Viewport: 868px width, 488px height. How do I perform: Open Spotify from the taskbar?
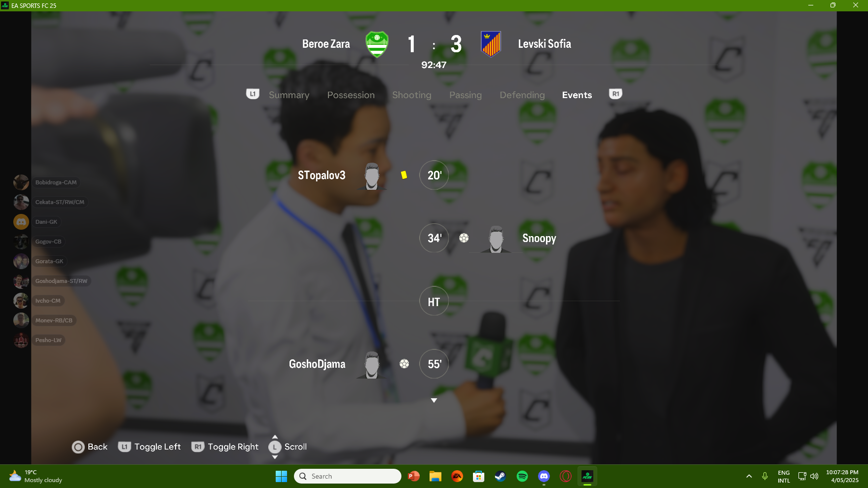[522, 476]
